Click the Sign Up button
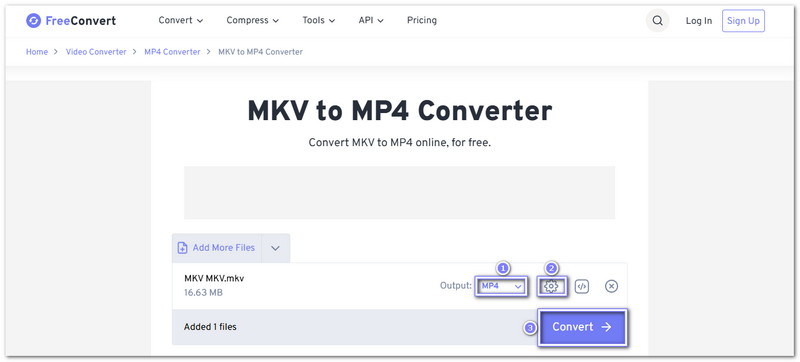 [x=743, y=21]
